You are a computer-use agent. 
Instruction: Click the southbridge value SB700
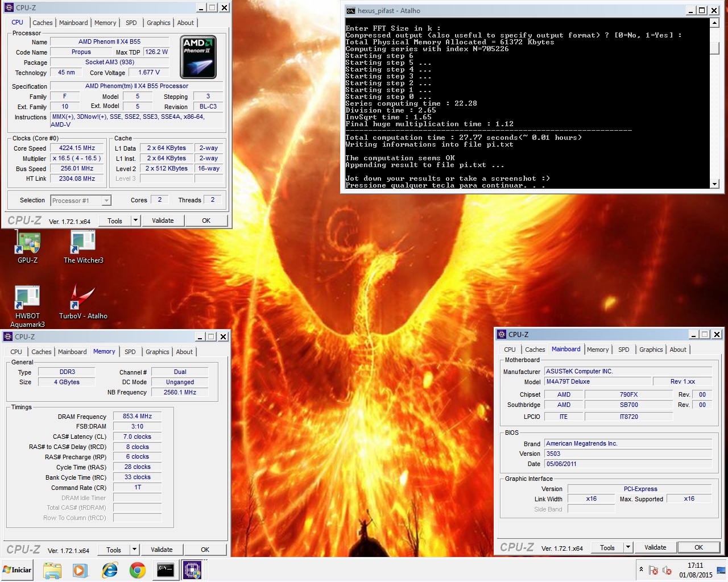click(x=628, y=405)
